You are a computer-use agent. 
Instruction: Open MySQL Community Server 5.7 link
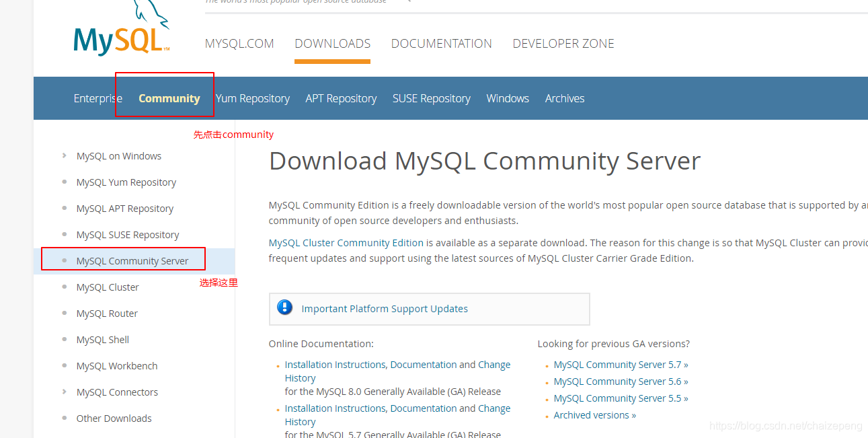click(x=621, y=365)
